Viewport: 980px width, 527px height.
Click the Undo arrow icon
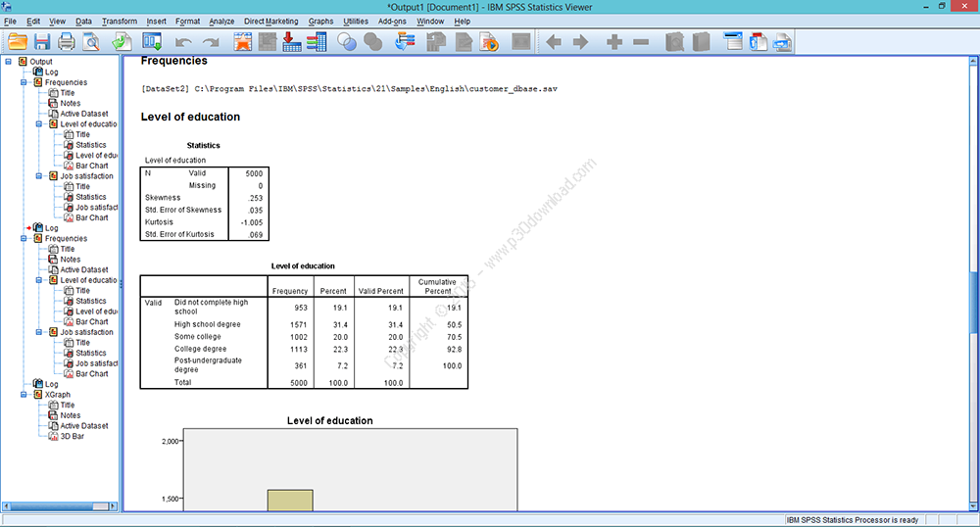click(183, 42)
